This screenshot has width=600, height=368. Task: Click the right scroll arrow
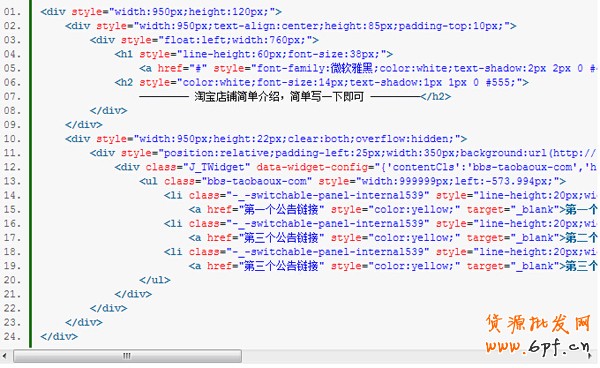[x=590, y=356]
